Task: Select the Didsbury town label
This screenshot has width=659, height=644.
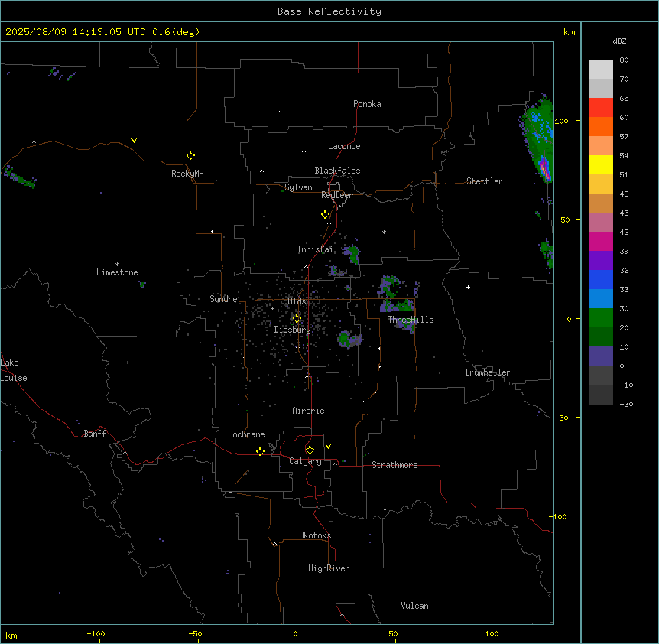Action: pos(292,330)
